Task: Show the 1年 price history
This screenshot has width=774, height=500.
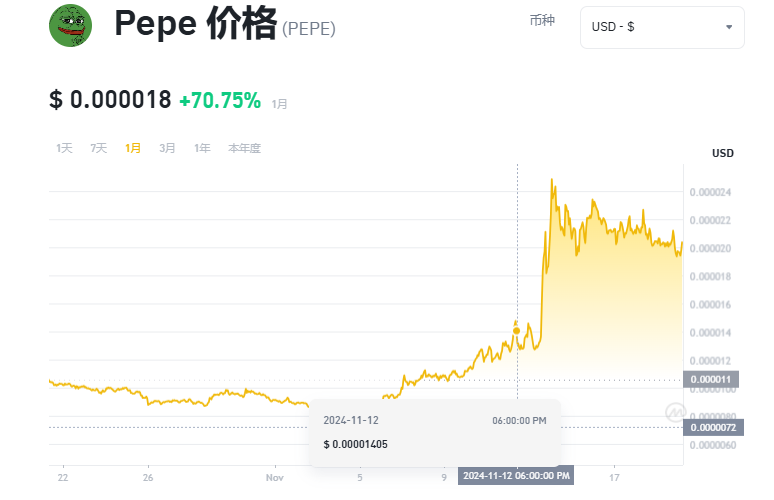Action: pyautogui.click(x=202, y=148)
